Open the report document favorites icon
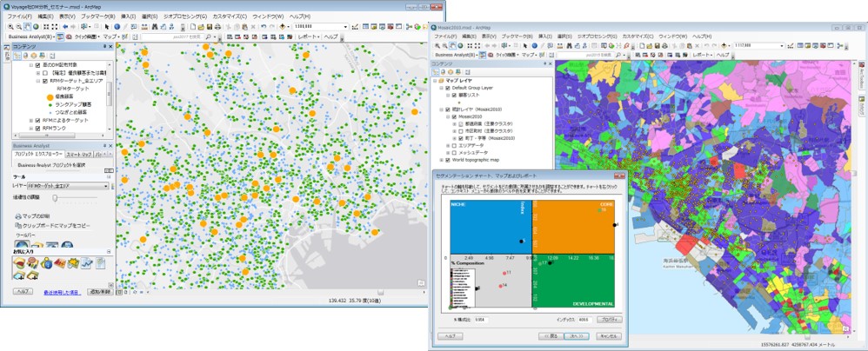 click(101, 263)
